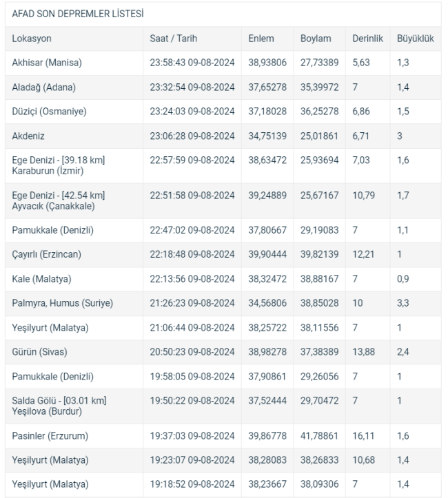Click the Düziçi (Osmaniye) location cell
This screenshot has width=448, height=498.
(x=49, y=112)
